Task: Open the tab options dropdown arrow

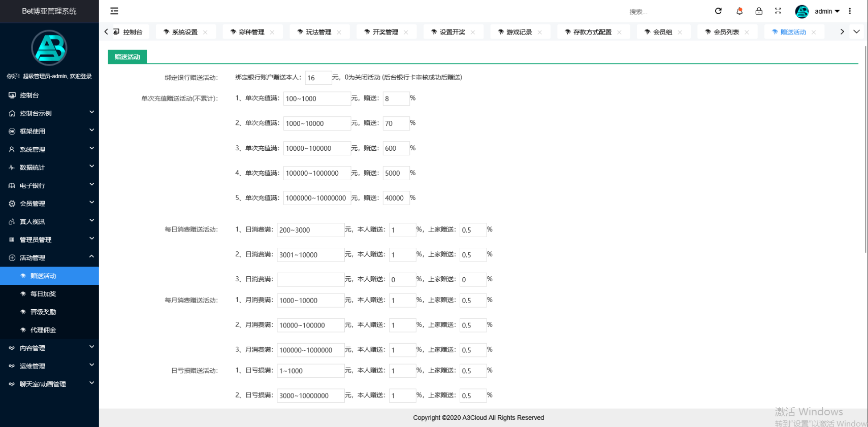Action: point(856,31)
